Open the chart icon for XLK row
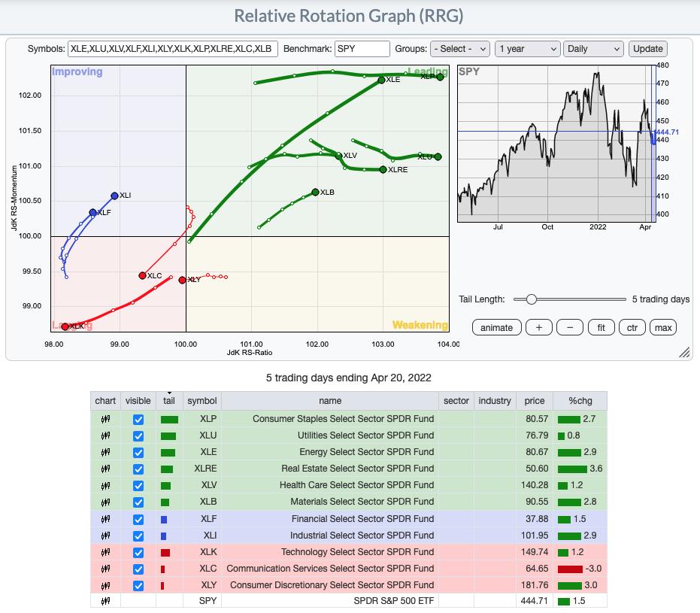 point(105,552)
